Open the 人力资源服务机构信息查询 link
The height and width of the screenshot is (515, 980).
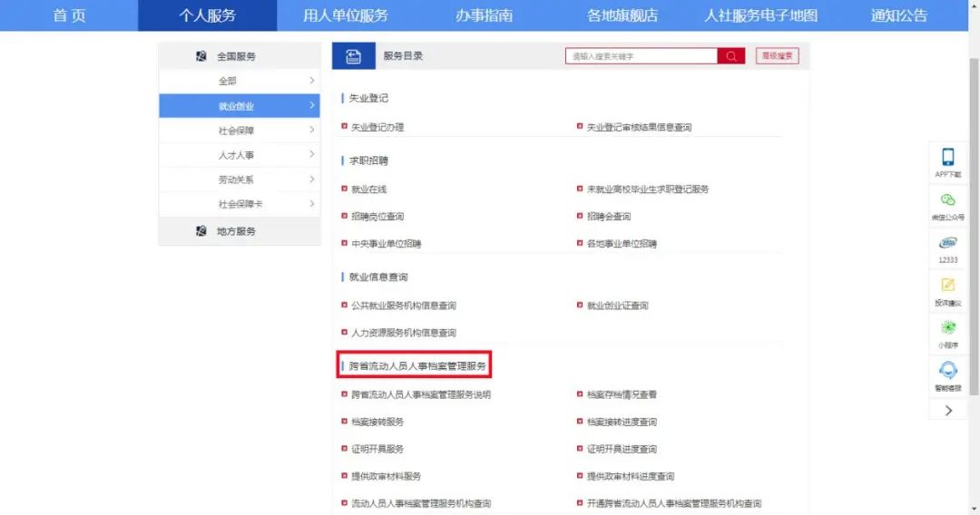click(x=404, y=333)
